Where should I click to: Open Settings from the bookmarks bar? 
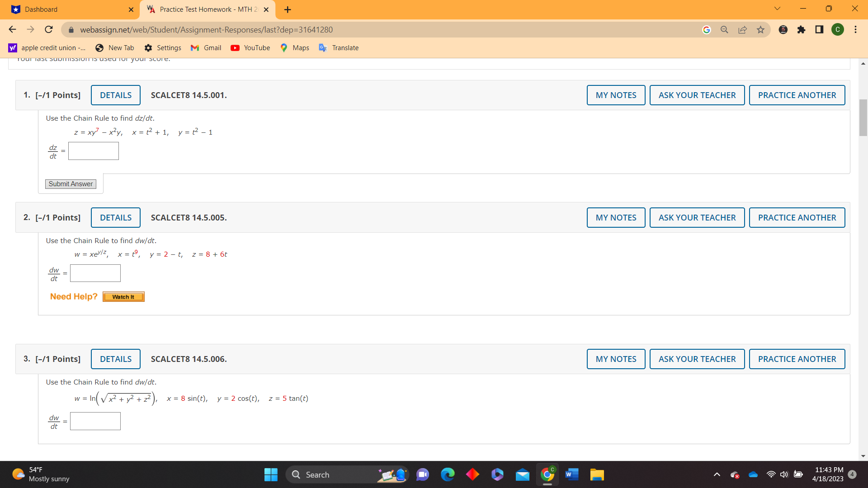tap(163, 47)
